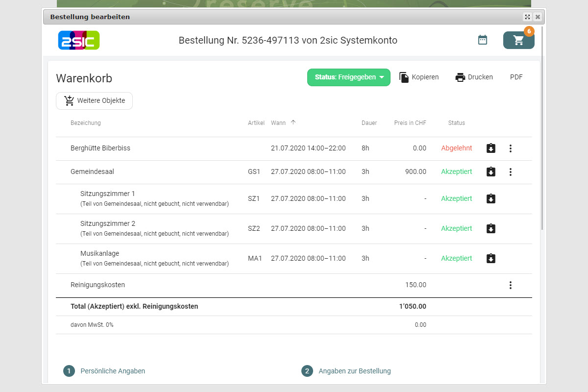
Task: Open more options for Reinigungskosten
Action: point(510,285)
